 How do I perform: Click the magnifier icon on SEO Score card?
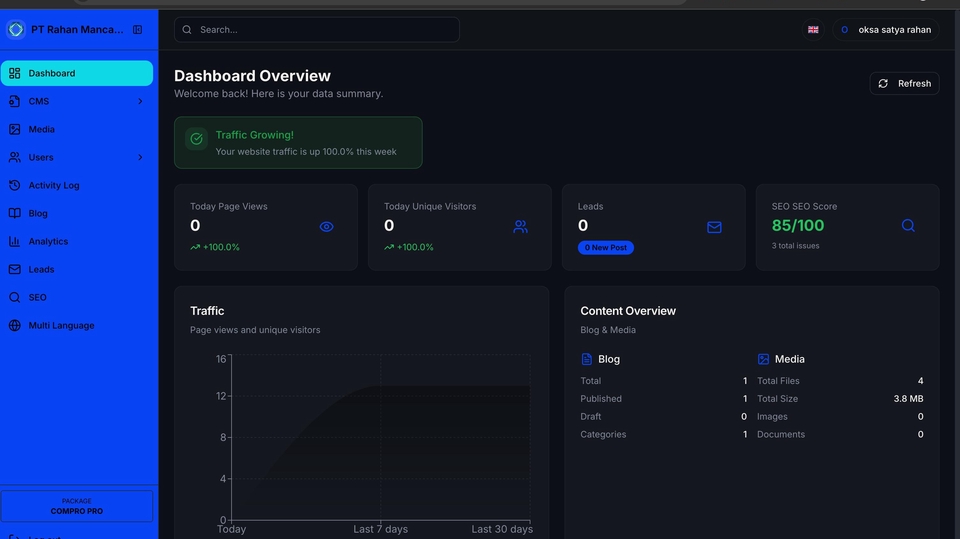[x=908, y=225]
